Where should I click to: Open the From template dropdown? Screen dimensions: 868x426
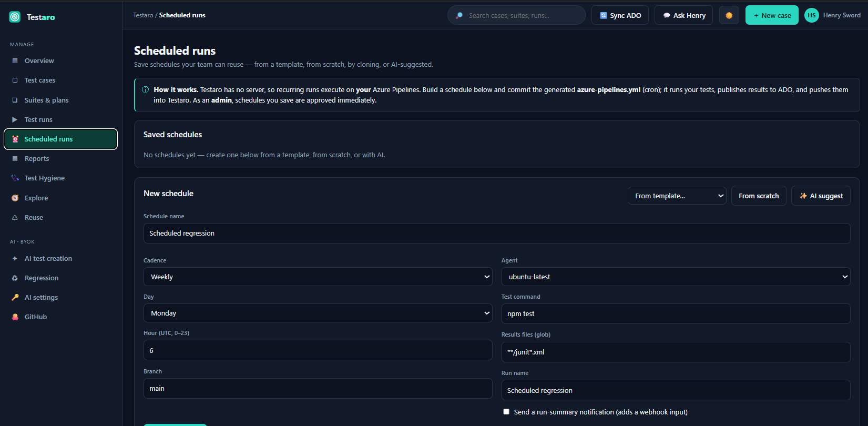point(677,196)
